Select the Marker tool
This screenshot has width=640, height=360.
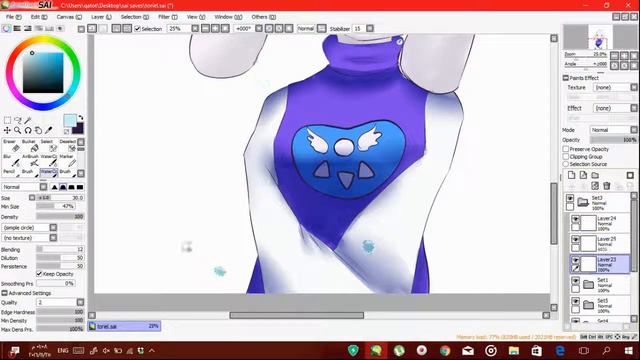pos(67,160)
